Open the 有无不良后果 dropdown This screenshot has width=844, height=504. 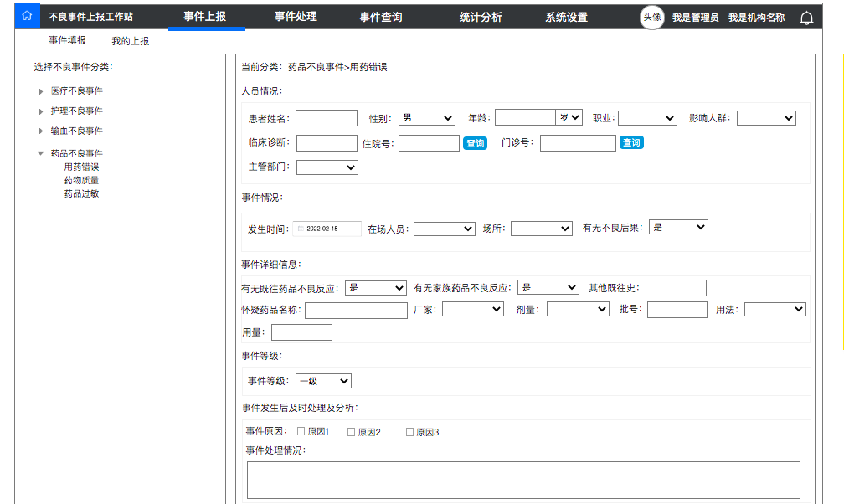tap(678, 227)
